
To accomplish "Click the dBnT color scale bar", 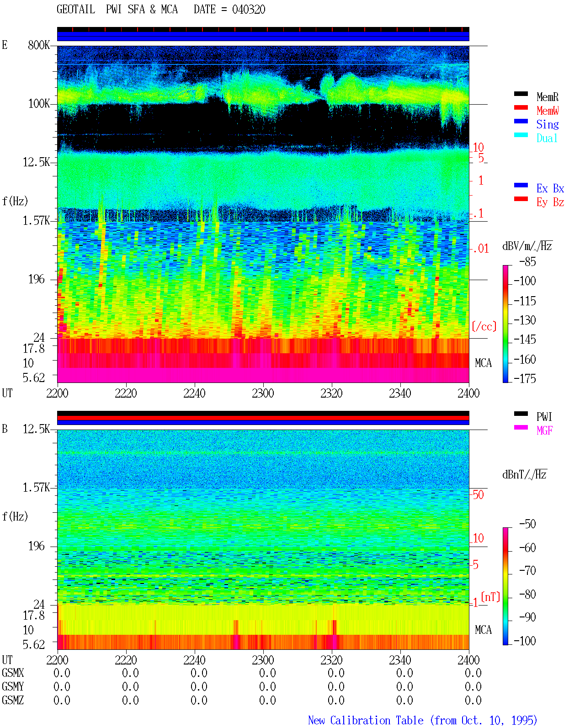I will (505, 586).
